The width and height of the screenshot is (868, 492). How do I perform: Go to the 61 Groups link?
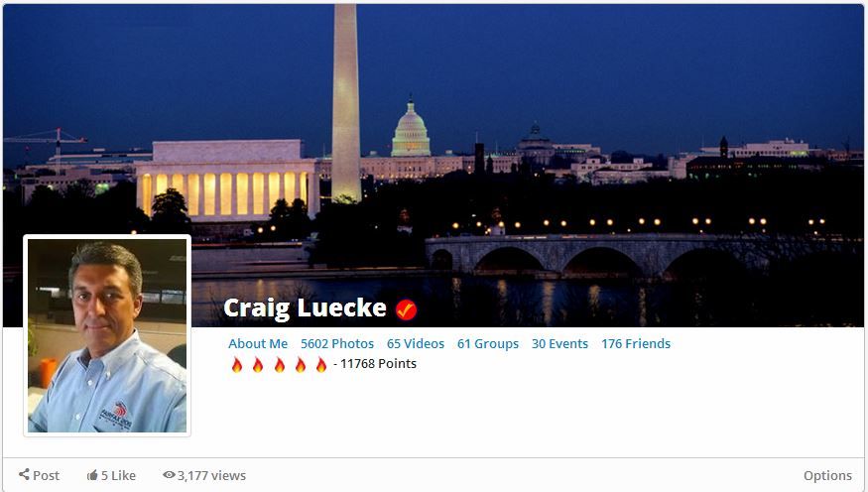pos(488,343)
